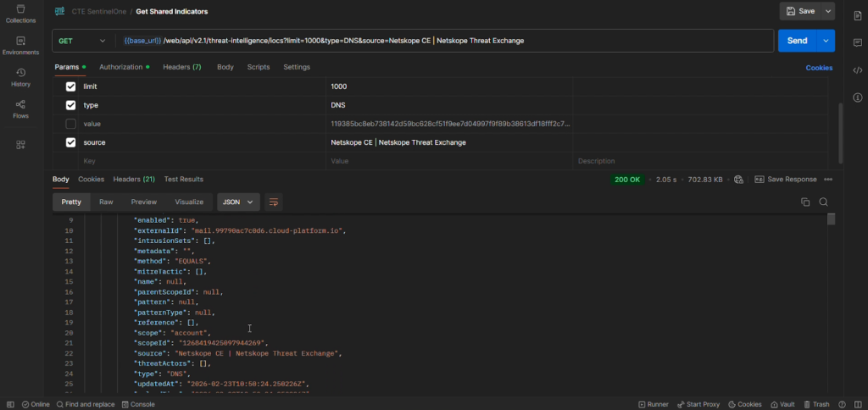
Task: Click the HTTP request type icon
Action: pos(59,11)
